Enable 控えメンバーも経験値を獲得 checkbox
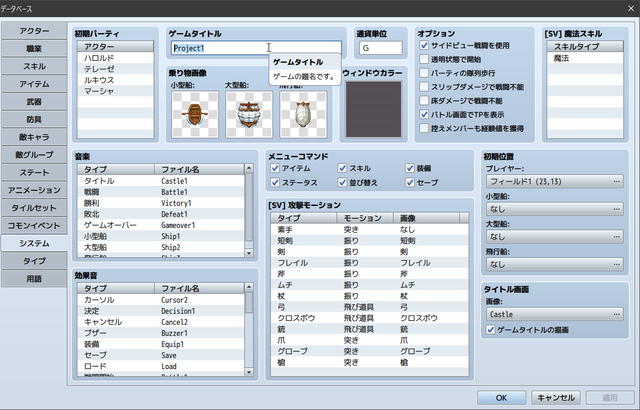This screenshot has width=640, height=410. [x=424, y=129]
